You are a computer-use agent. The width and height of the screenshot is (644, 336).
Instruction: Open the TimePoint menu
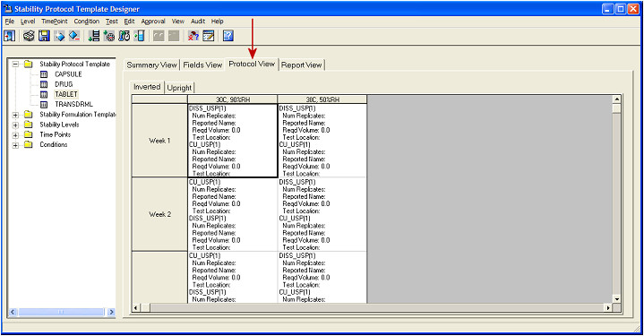55,22
